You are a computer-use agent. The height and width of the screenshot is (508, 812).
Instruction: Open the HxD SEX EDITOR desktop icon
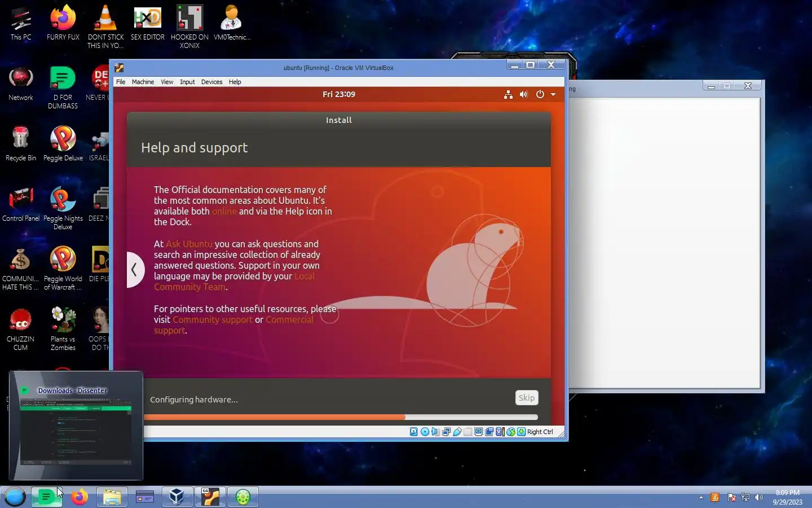tap(148, 24)
